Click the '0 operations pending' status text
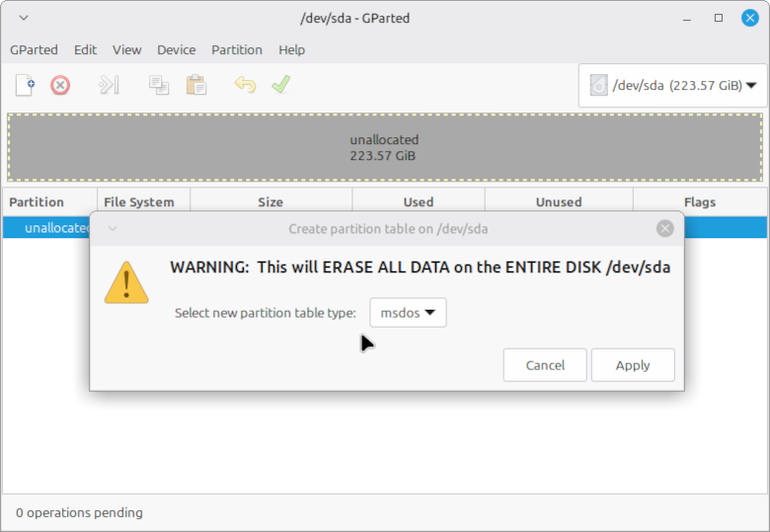770x532 pixels. [x=79, y=513]
